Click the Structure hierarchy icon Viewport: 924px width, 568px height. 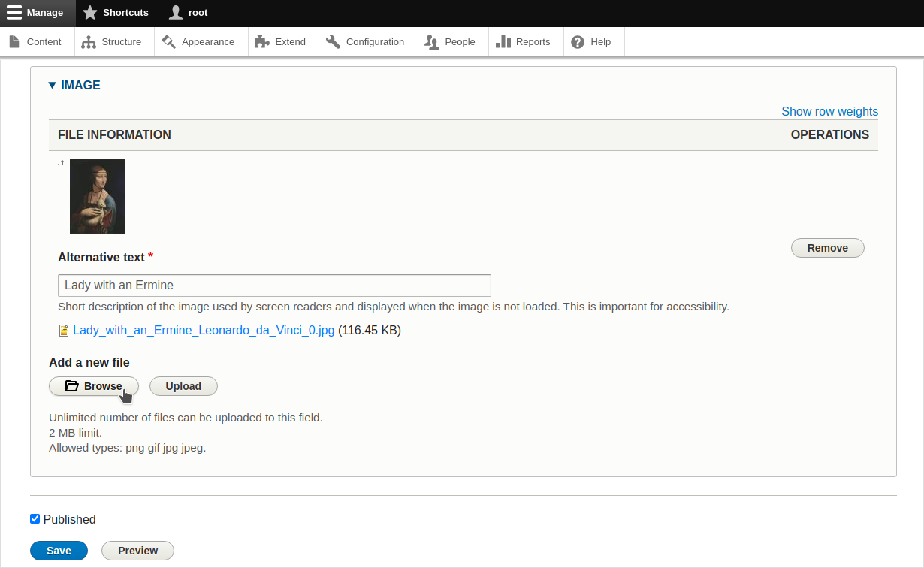point(89,42)
